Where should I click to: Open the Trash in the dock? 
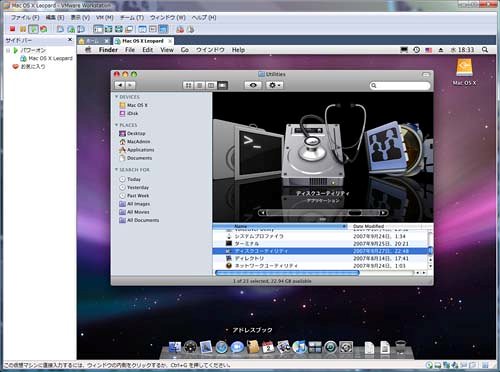pos(400,347)
